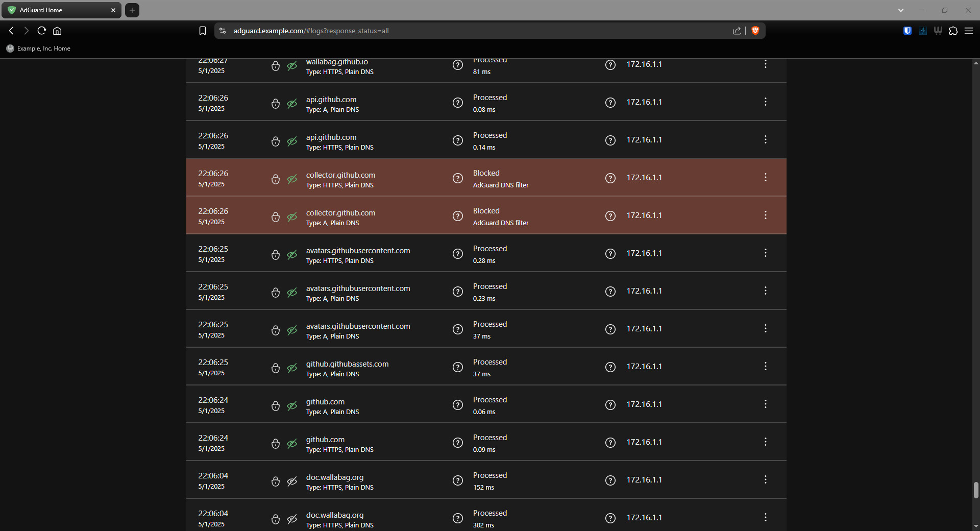
Task: Click the share icon in the address bar
Action: 737,31
